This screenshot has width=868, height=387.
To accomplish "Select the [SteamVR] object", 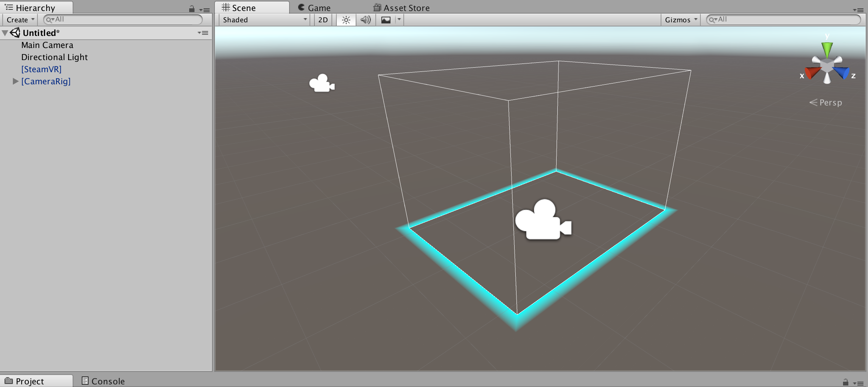I will pyautogui.click(x=41, y=69).
